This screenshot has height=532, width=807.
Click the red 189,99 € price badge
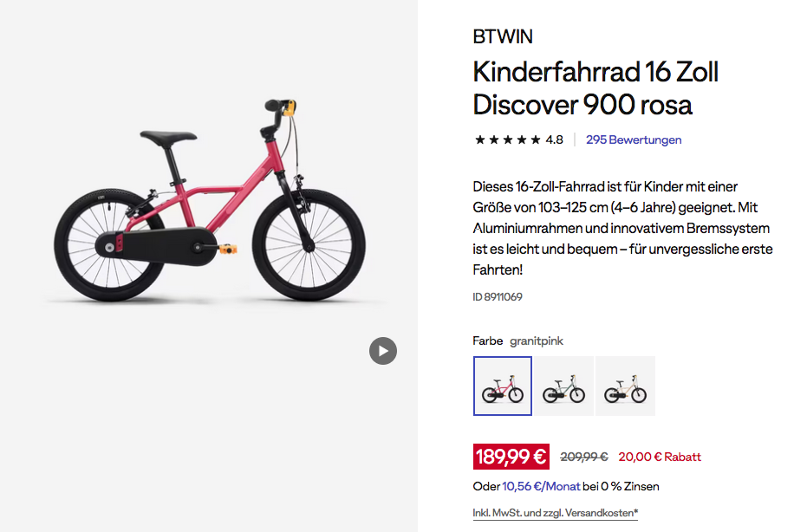[x=511, y=457]
